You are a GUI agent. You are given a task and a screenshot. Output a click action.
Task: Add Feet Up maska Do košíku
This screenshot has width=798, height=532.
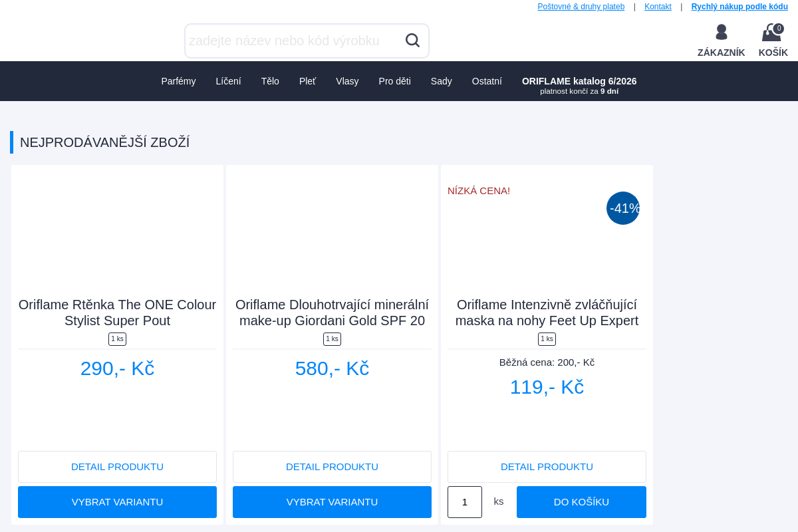coord(581,502)
